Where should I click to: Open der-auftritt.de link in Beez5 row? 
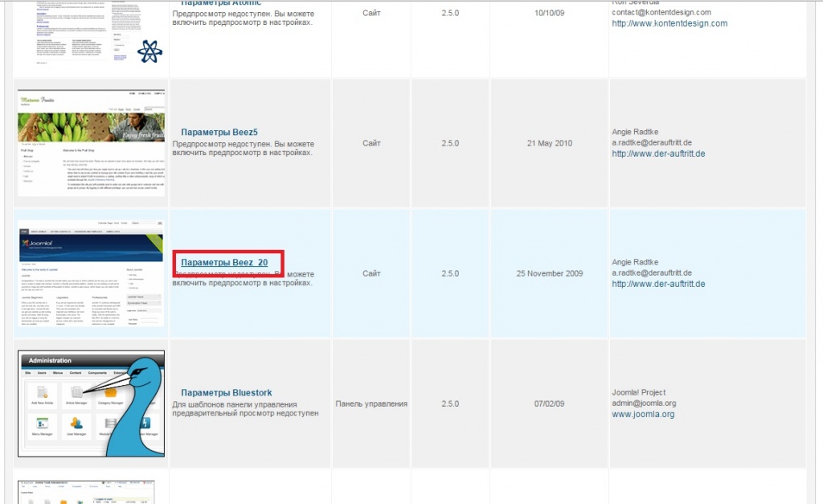click(x=658, y=154)
